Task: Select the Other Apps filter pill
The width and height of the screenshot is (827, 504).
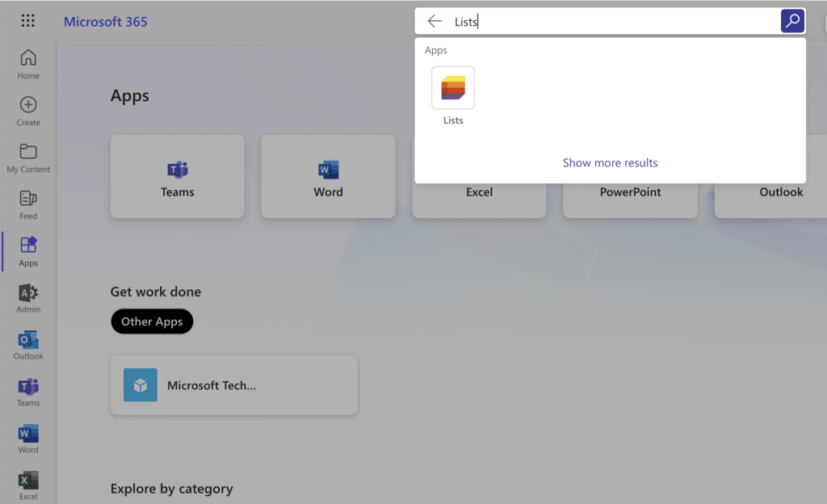Action: tap(152, 321)
